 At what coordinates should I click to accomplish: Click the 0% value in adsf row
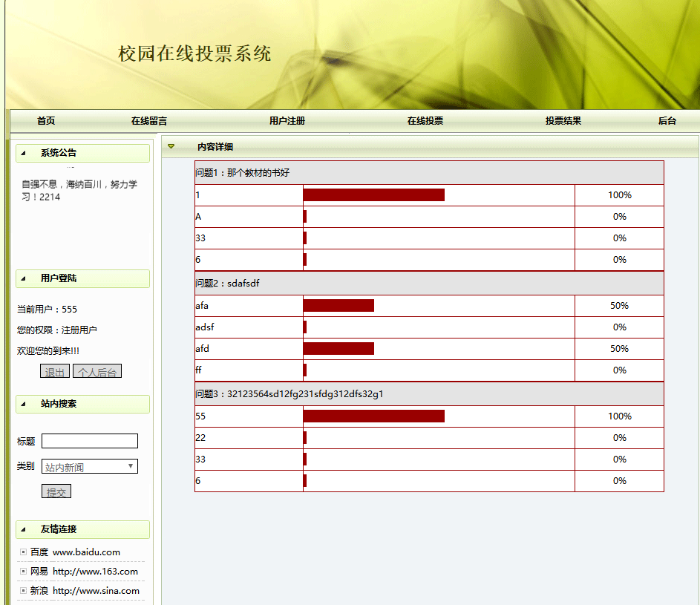[x=620, y=327]
